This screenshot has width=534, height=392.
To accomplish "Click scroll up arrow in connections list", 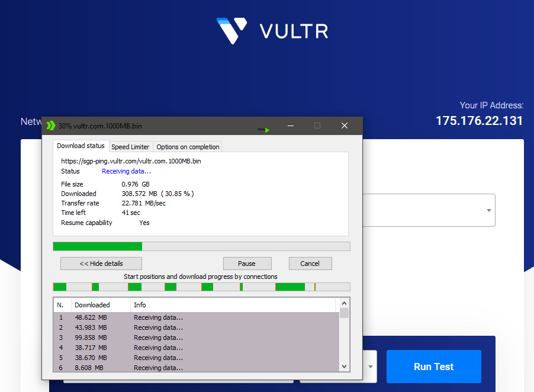I will tap(344, 303).
